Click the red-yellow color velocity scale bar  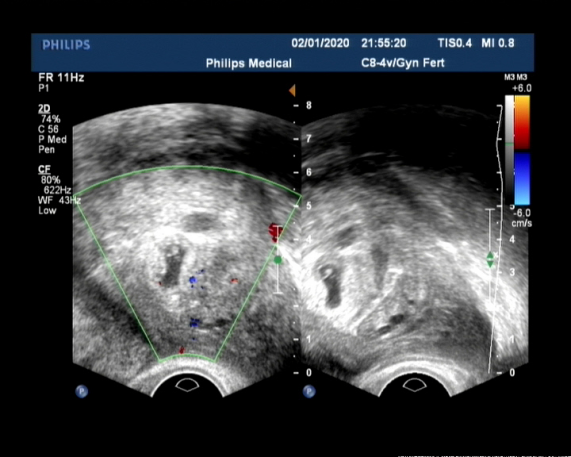(522, 122)
